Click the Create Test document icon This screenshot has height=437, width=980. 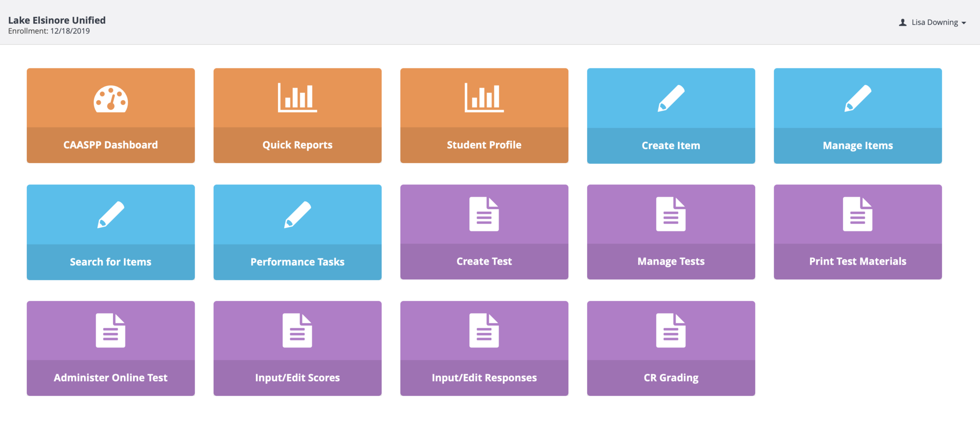484,214
